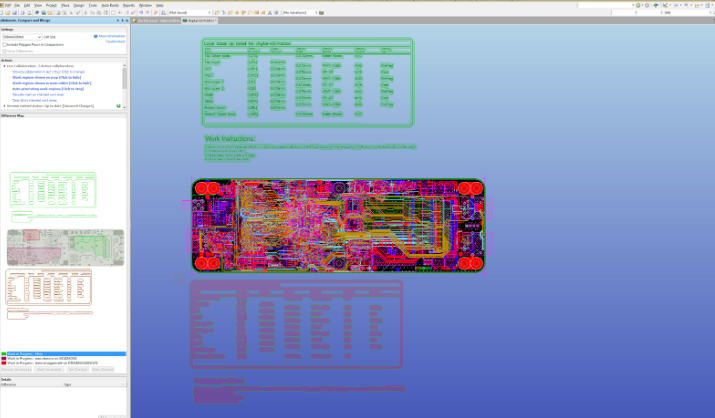Click the Set Checked button
The height and width of the screenshot is (418, 715).
[x=78, y=369]
